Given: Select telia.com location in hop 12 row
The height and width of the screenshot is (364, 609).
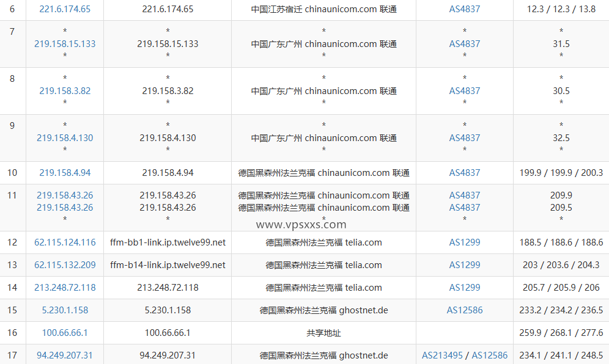Looking at the screenshot, I should tap(324, 242).
